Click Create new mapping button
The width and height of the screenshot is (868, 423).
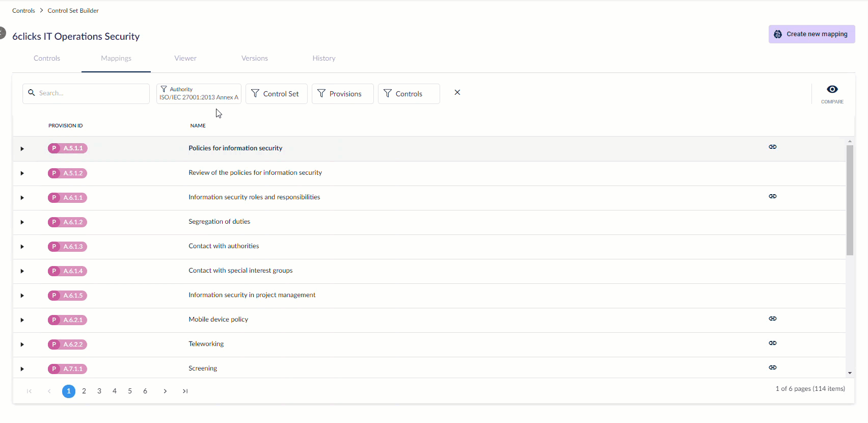tap(811, 34)
